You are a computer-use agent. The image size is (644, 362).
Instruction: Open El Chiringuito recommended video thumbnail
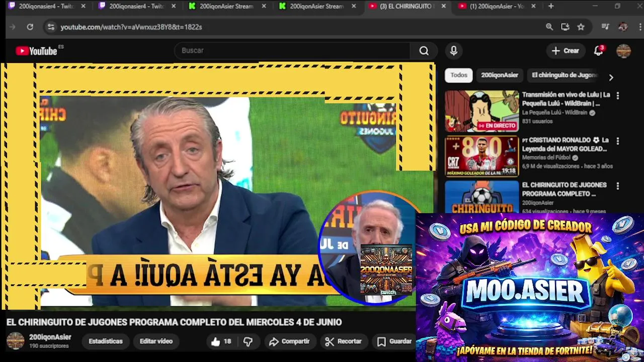pyautogui.click(x=481, y=197)
